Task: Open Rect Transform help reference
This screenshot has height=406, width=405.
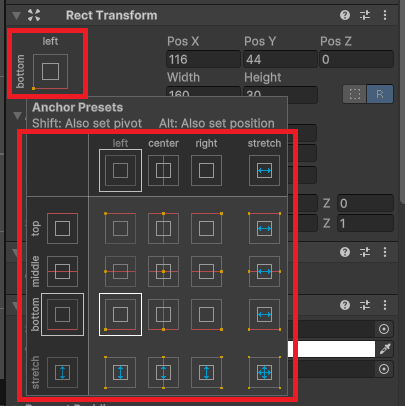Action: click(x=345, y=15)
